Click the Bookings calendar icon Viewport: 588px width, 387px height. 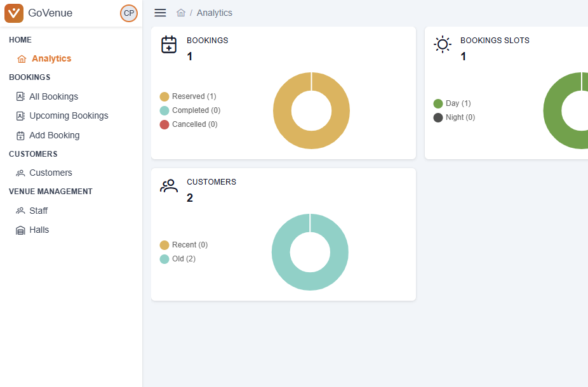click(169, 44)
